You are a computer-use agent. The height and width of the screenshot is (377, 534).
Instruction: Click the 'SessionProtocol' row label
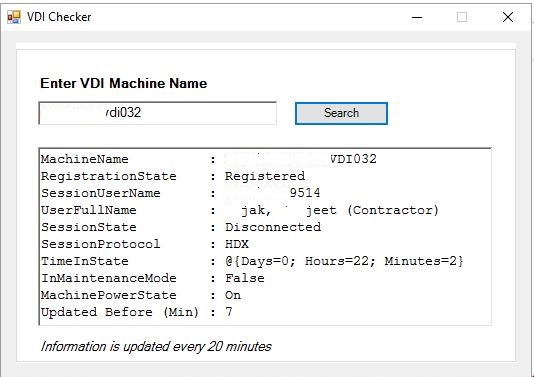(x=100, y=244)
